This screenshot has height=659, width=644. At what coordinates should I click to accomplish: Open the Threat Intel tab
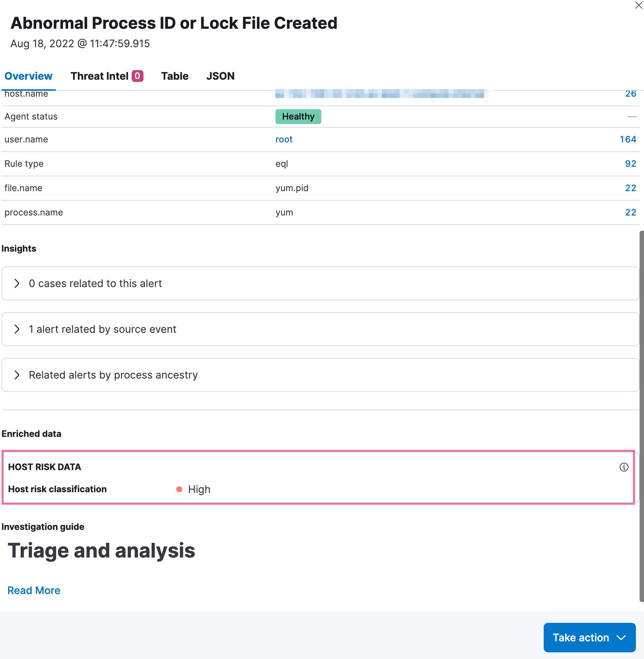pos(99,76)
